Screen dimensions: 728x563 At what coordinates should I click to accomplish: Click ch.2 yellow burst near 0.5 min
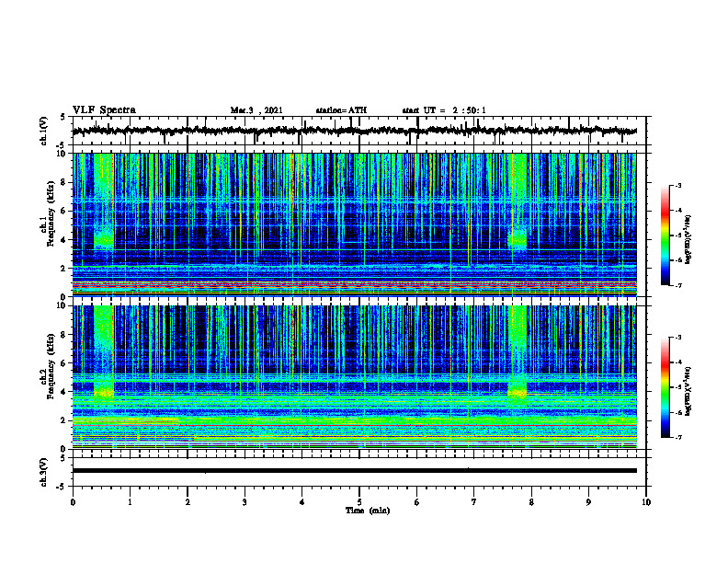point(104,393)
